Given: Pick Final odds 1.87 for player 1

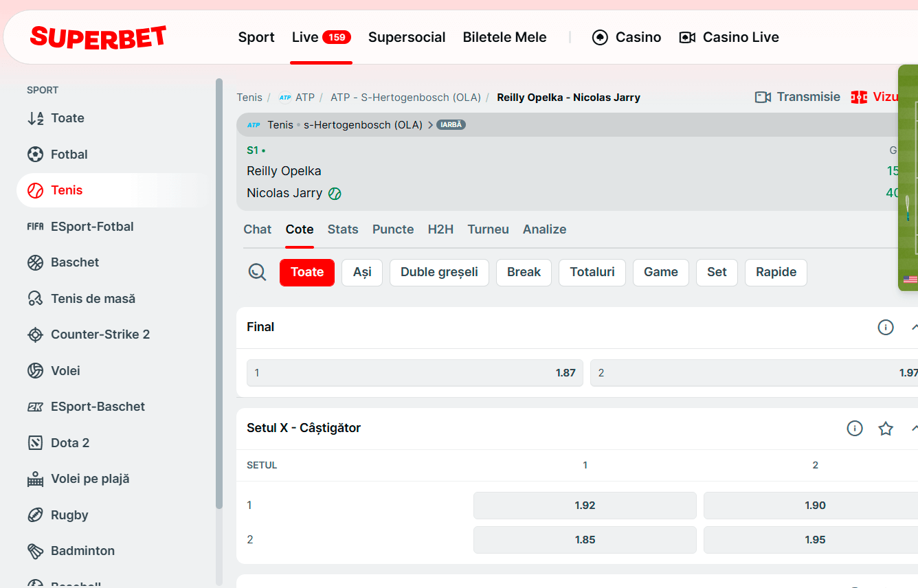Looking at the screenshot, I should [415, 373].
